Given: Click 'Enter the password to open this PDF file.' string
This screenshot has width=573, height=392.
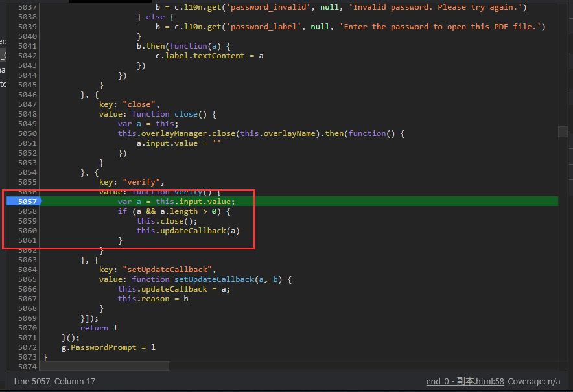Looking at the screenshot, I should [x=439, y=27].
